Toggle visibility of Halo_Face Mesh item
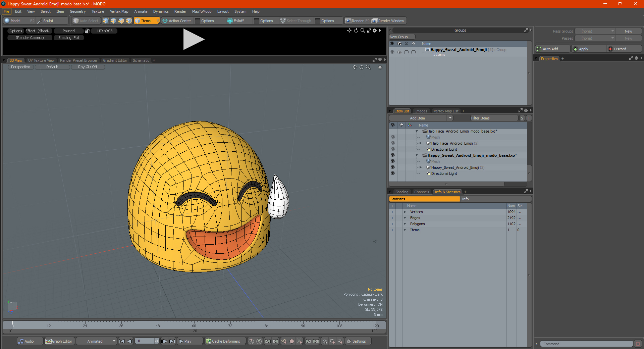The height and width of the screenshot is (349, 644). (392, 137)
